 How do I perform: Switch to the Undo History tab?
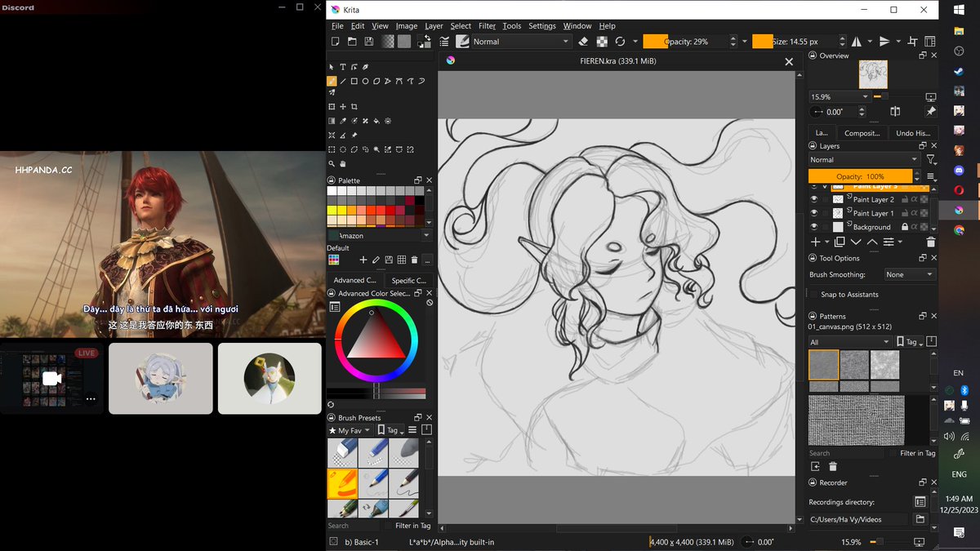click(x=913, y=133)
